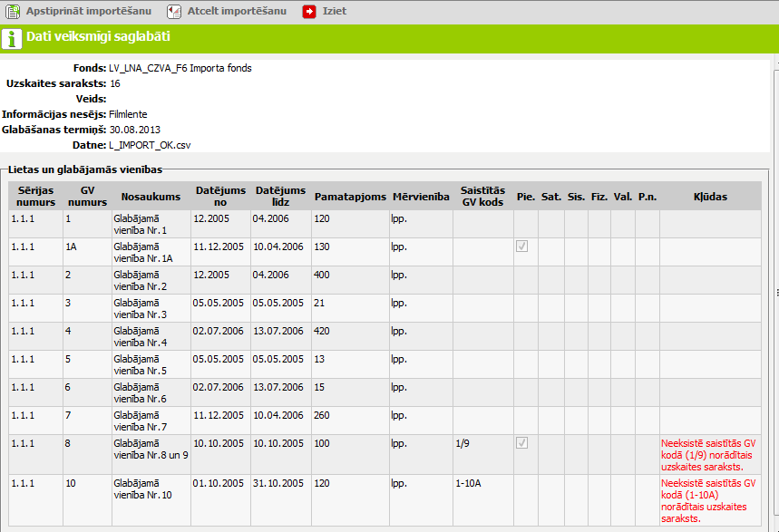This screenshot has height=532, width=779.
Task: Toggle the Pie. checkbox in row 8
Action: click(x=522, y=443)
